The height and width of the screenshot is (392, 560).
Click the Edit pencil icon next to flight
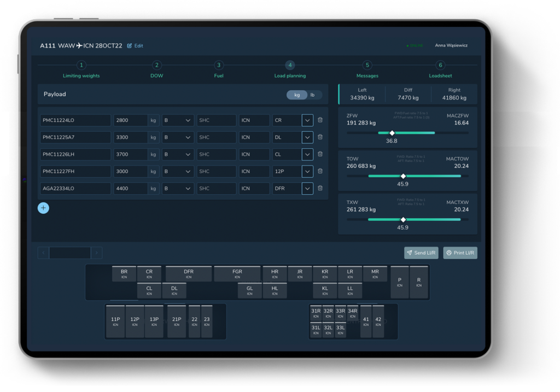(x=130, y=46)
